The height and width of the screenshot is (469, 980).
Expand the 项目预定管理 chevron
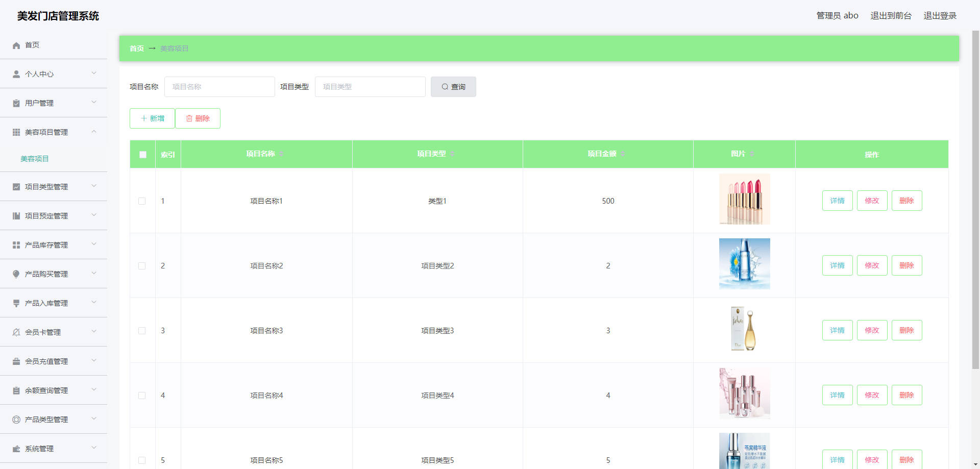[x=94, y=215]
